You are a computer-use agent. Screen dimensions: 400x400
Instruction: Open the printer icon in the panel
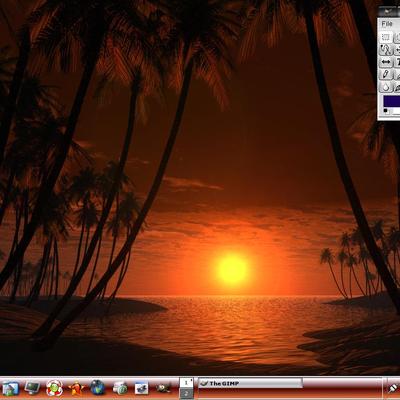coord(120,389)
